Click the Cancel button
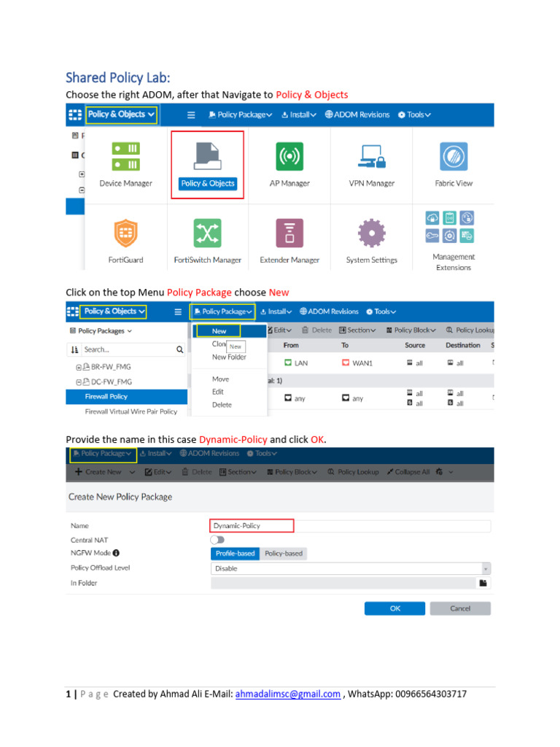The image size is (560, 747). [460, 609]
